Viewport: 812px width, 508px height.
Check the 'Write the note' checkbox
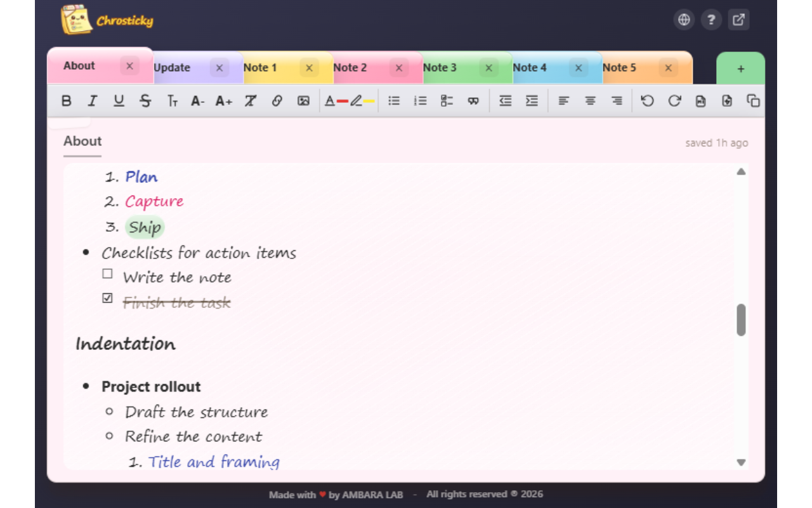(x=107, y=274)
